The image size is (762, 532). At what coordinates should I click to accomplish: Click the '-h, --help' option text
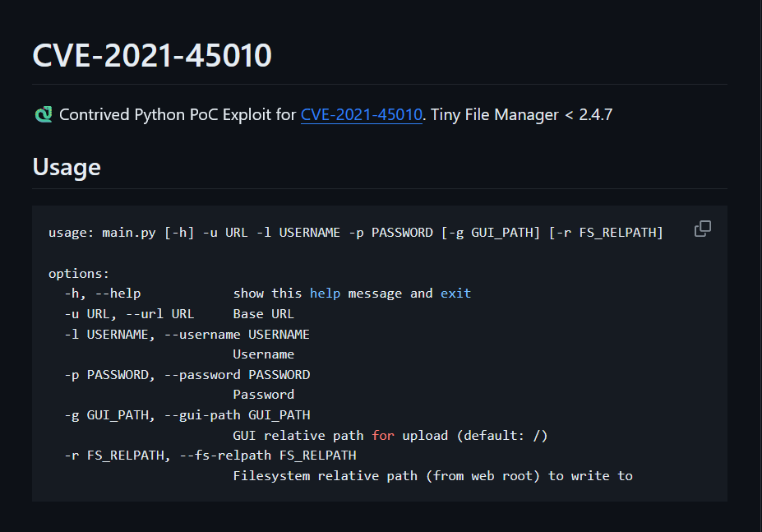103,294
